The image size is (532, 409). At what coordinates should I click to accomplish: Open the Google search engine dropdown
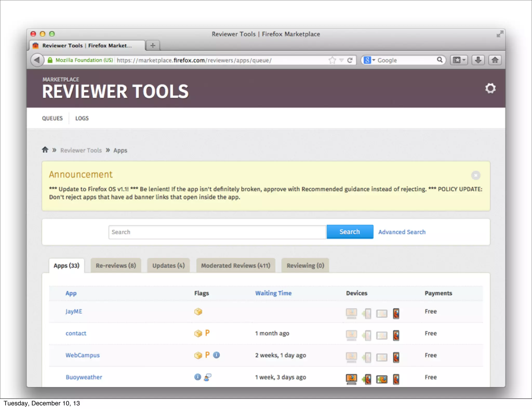coord(369,60)
